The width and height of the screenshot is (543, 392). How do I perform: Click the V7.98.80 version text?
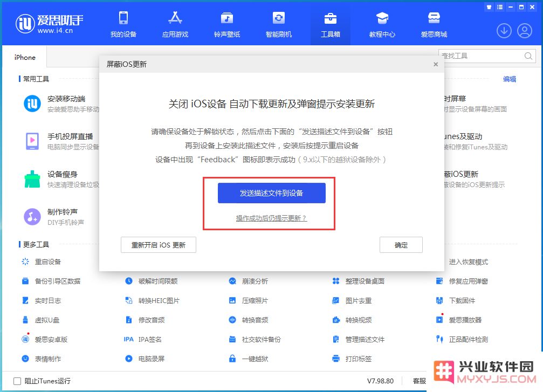click(380, 381)
